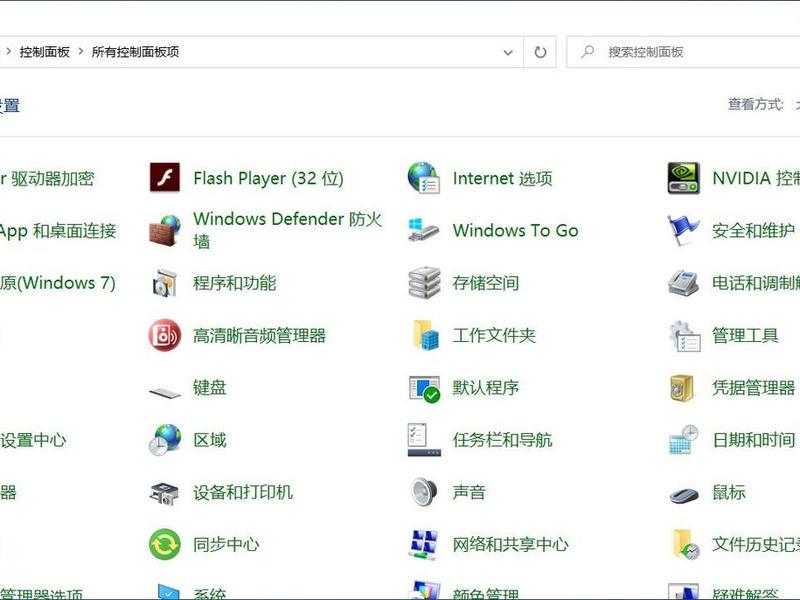Open the 电话和调制解调器 phone icon
This screenshot has height=600, width=800.
pos(683,283)
